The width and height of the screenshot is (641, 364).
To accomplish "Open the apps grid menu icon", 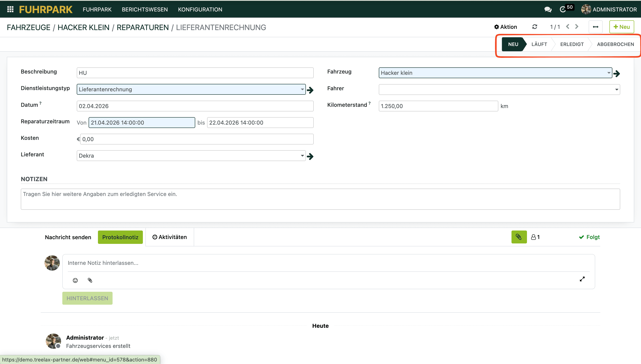I will [x=10, y=9].
